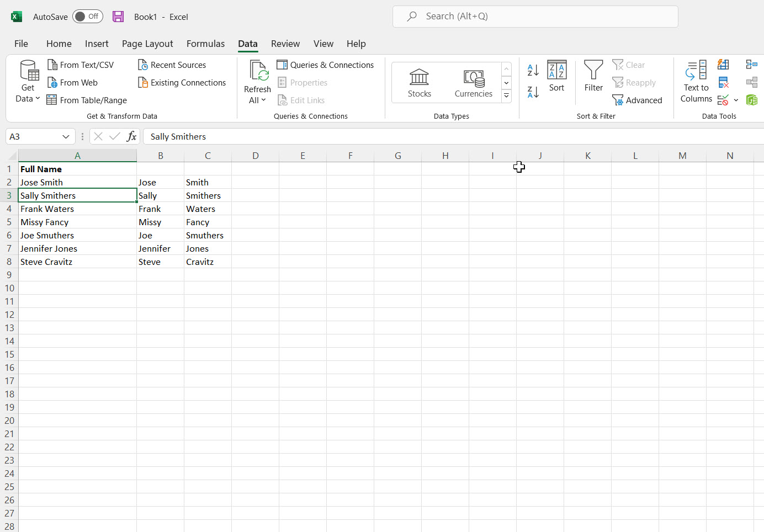This screenshot has width=764, height=532.
Task: Toggle AutoSave switch
Action: pos(88,17)
